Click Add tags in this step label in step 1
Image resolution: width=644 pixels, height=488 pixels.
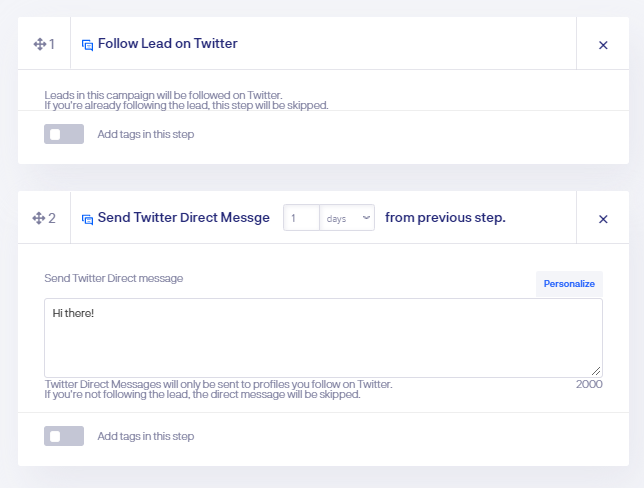[x=146, y=134]
